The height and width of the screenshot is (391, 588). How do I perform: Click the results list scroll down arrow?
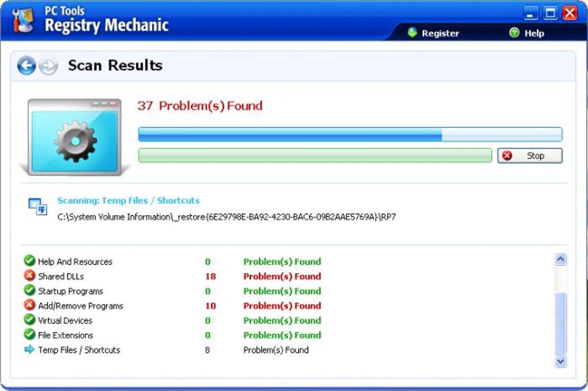(561, 362)
